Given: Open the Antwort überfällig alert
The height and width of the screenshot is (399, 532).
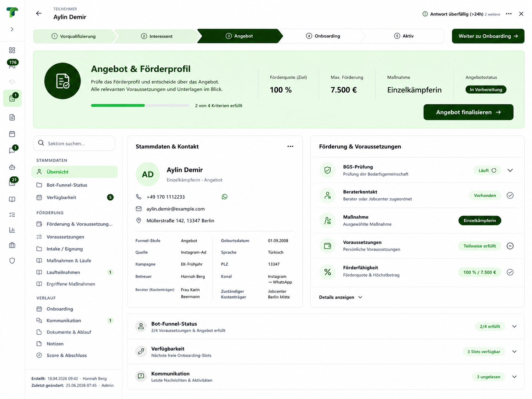Looking at the screenshot, I should [453, 14].
